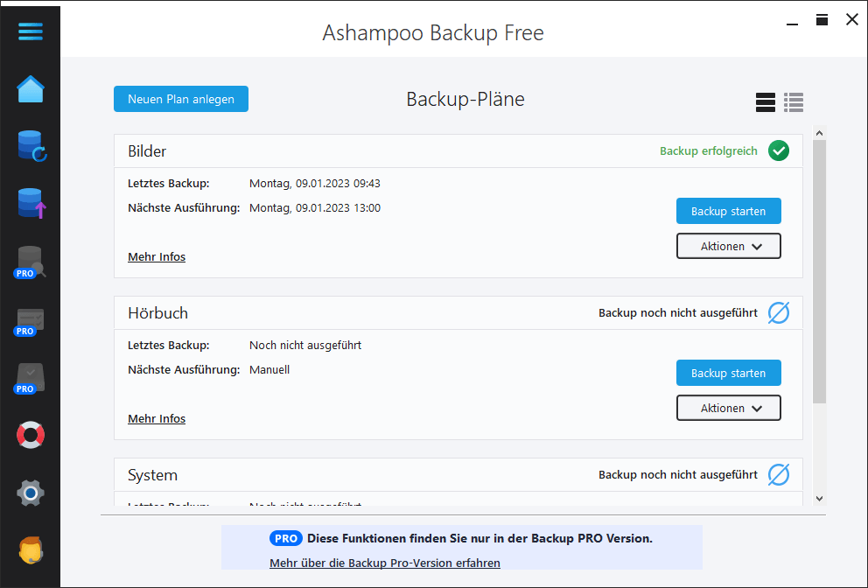Switch to compact list view layout
The image size is (868, 588).
(794, 102)
